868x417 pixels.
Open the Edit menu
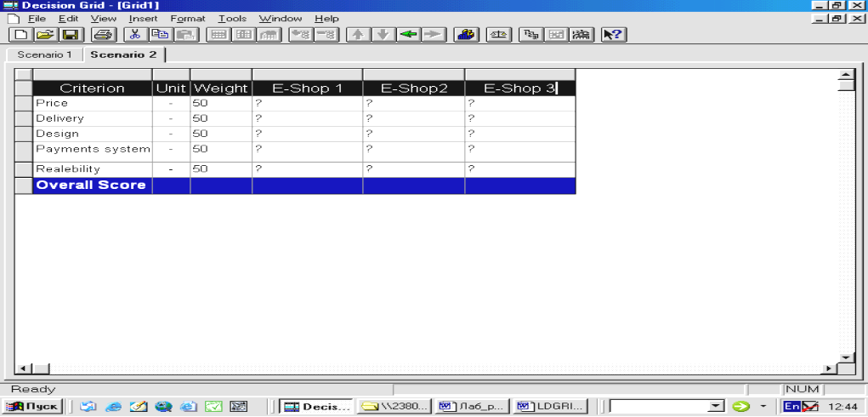[69, 19]
